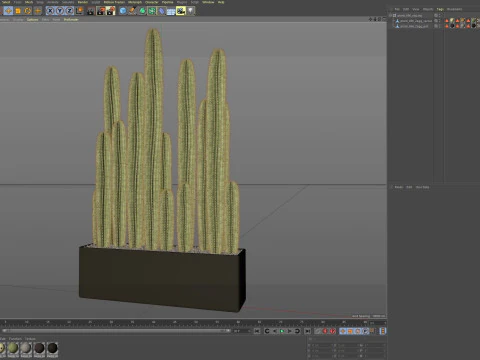Click the timeline range slider bar
Viewport: 480px width, 360px height.
click(116, 331)
